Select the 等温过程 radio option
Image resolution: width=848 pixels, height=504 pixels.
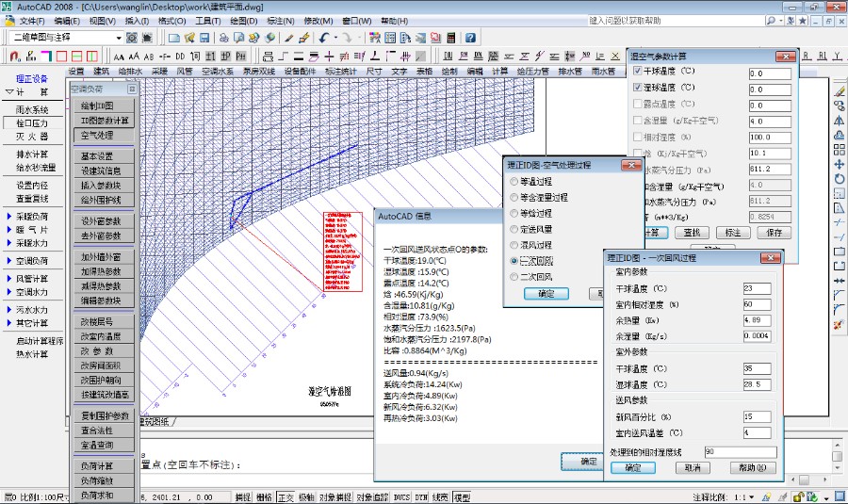tap(513, 181)
